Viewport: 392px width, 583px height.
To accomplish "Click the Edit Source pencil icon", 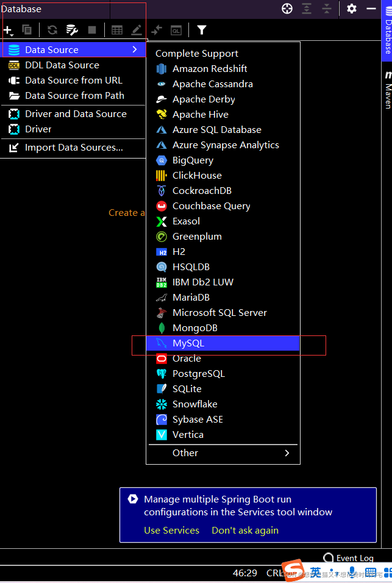I will tap(137, 30).
